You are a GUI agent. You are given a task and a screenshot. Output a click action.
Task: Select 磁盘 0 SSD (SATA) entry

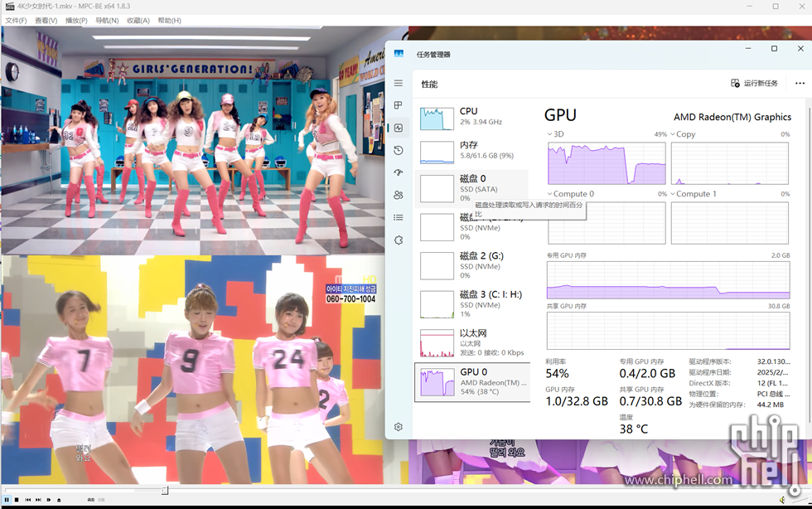472,187
